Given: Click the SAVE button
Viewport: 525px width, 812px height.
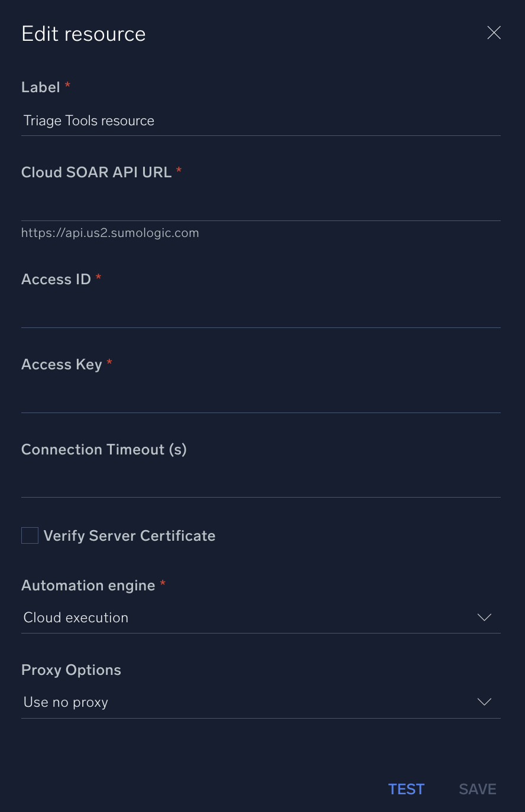Looking at the screenshot, I should (477, 789).
